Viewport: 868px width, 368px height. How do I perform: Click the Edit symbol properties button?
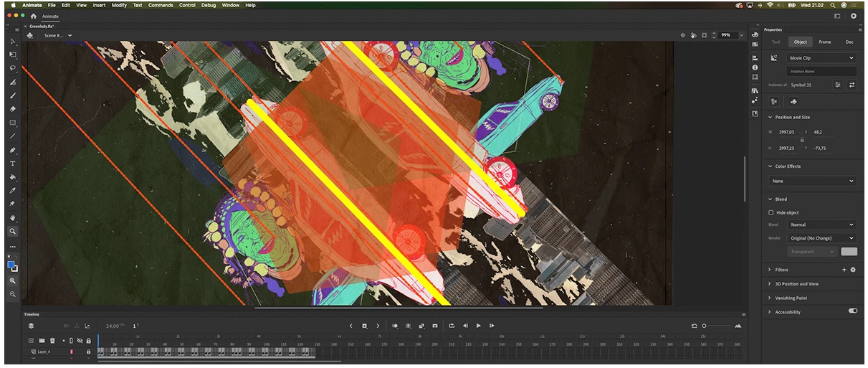[838, 85]
